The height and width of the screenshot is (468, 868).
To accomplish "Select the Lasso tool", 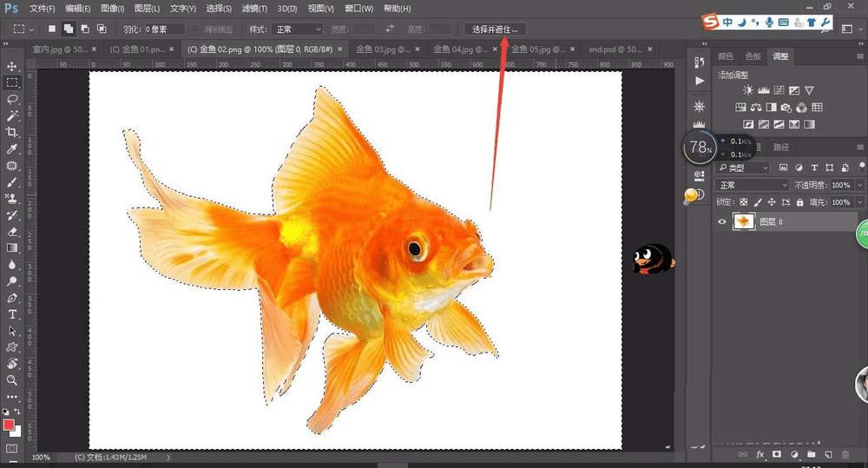I will tap(11, 100).
